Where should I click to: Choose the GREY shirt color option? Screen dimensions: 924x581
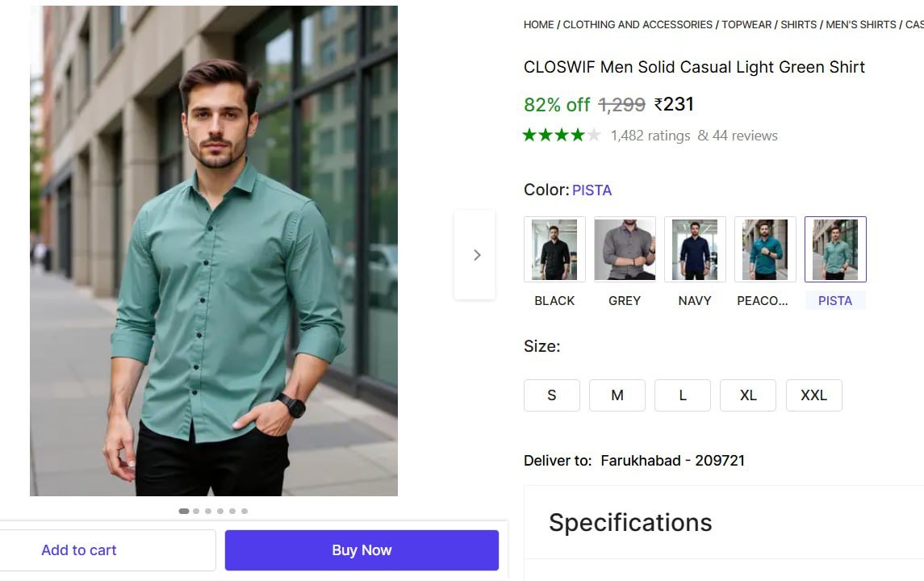pyautogui.click(x=625, y=249)
